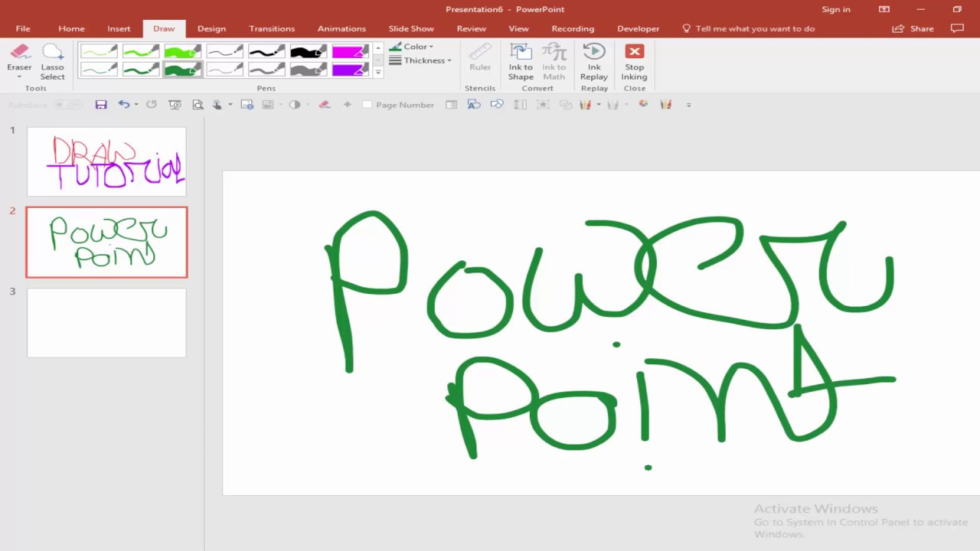Open the Developer tab
This screenshot has height=551, width=980.
click(638, 28)
